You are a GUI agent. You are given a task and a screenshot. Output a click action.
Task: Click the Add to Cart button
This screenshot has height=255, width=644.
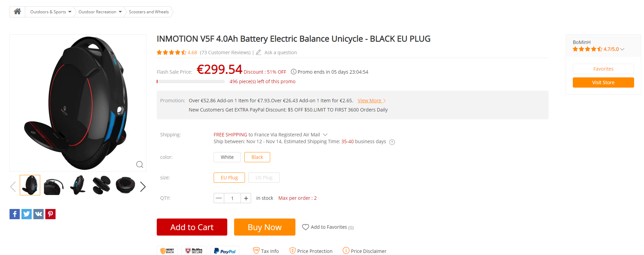[x=192, y=227]
